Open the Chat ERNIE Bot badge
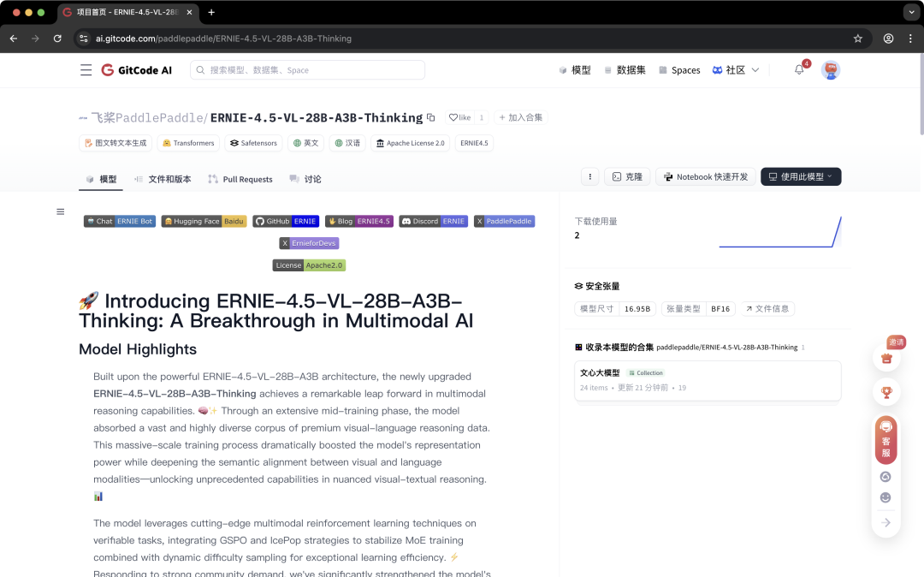Image resolution: width=924 pixels, height=577 pixels. (120, 222)
